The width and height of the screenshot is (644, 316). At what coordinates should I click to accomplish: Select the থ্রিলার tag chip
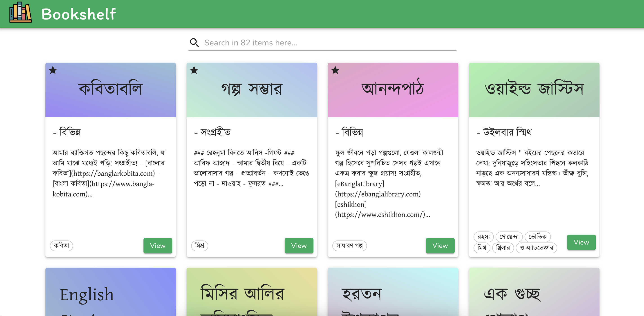(503, 248)
